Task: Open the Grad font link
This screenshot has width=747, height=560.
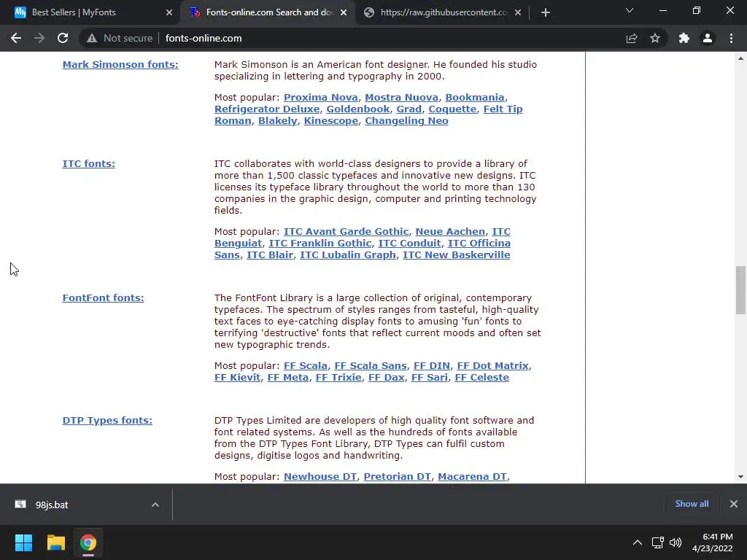Action: [409, 109]
